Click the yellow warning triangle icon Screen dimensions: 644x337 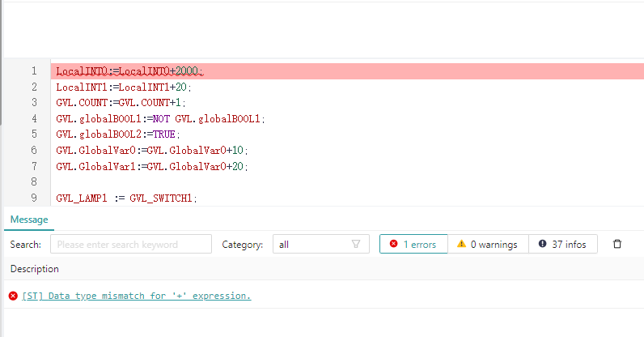tap(461, 244)
